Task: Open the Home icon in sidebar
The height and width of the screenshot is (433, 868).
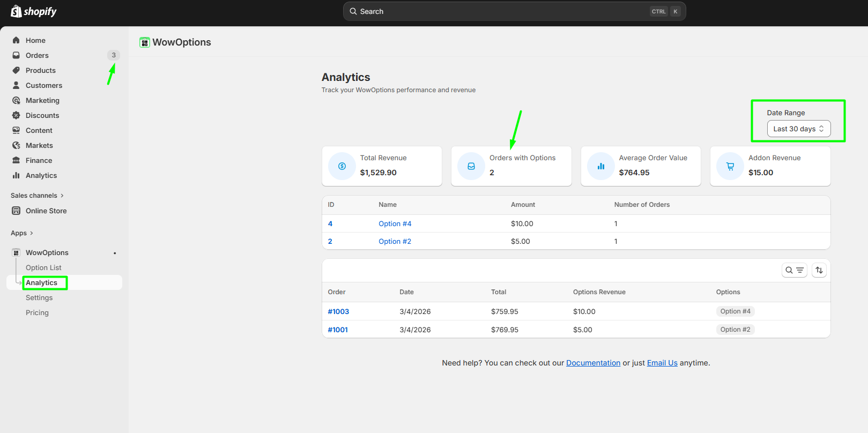Action: [16, 40]
